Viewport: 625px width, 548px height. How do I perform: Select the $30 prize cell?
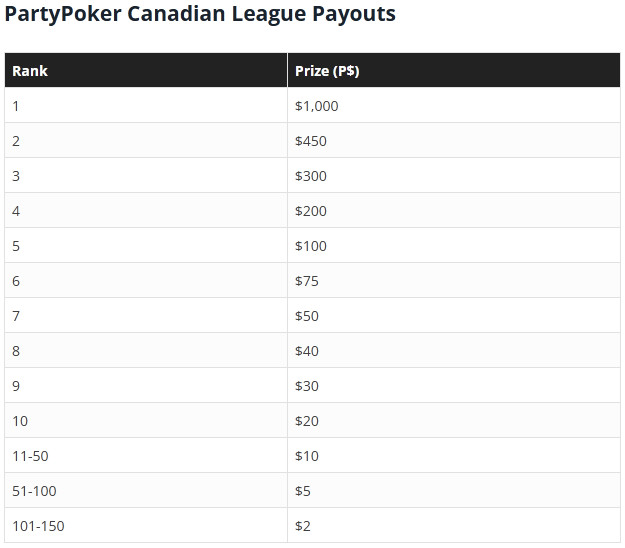pos(454,386)
